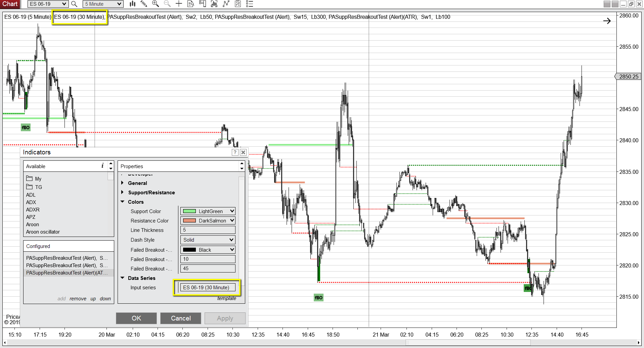Click the zoom out magnifier icon
The width and height of the screenshot is (644, 348).
point(167,4)
